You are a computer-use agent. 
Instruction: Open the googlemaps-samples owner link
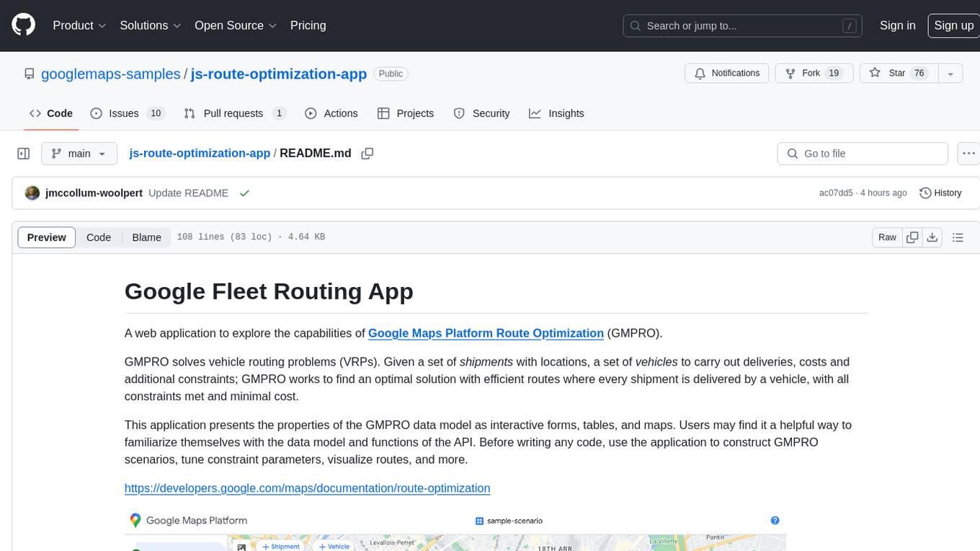pyautogui.click(x=111, y=74)
